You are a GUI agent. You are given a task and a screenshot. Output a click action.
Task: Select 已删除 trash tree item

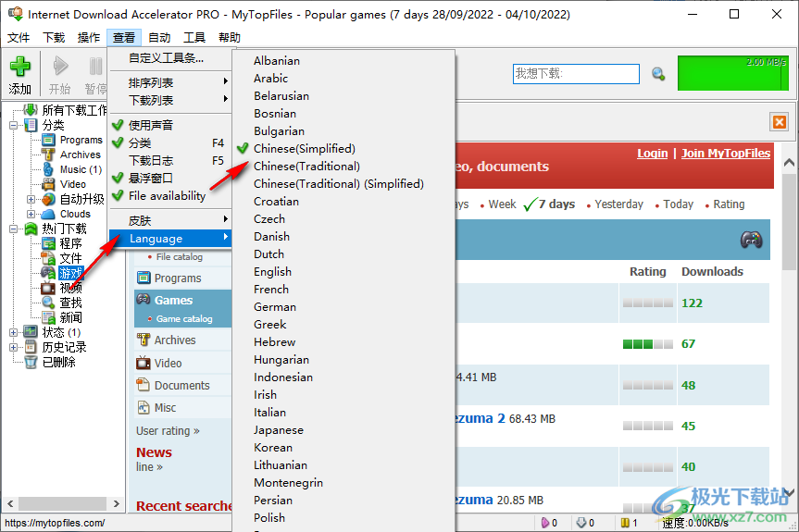[58, 362]
